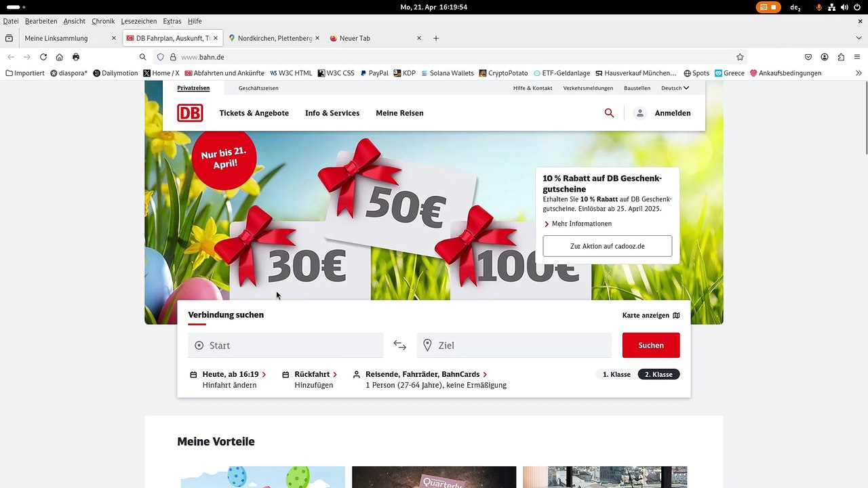Image resolution: width=868 pixels, height=488 pixels.
Task: Expand Heute, ab 16:19 departure time
Action: click(234, 374)
